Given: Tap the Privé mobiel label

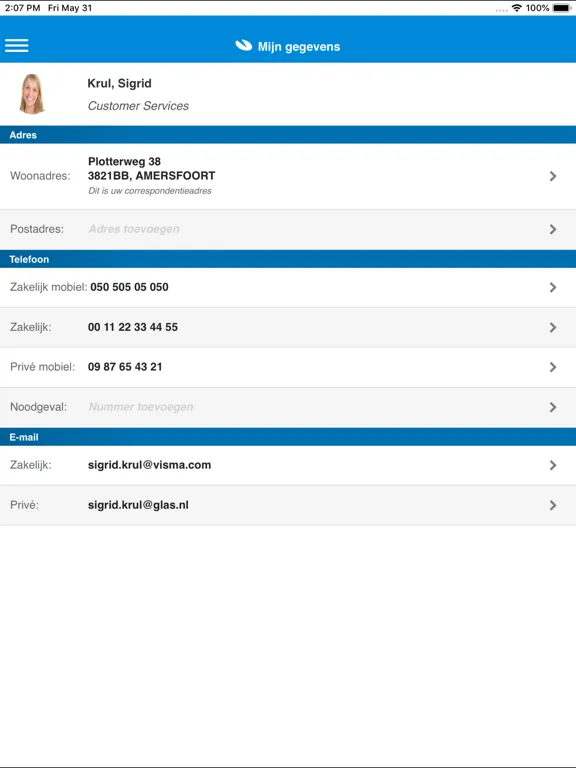Looking at the screenshot, I should (43, 367).
